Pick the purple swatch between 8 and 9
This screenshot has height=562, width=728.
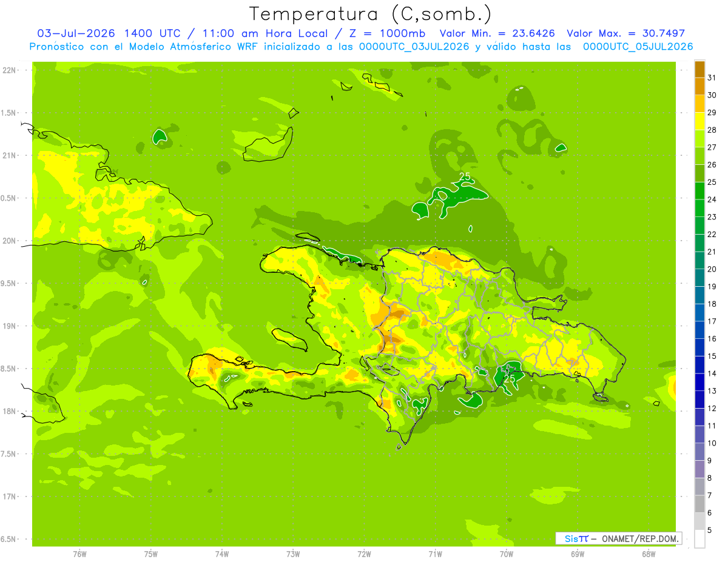click(699, 469)
